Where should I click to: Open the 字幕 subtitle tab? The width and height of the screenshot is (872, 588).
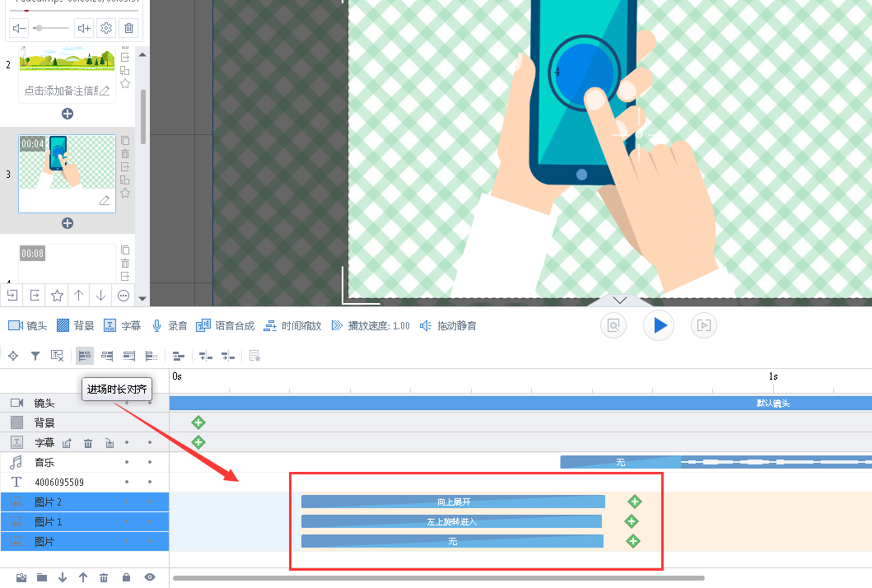coord(123,325)
